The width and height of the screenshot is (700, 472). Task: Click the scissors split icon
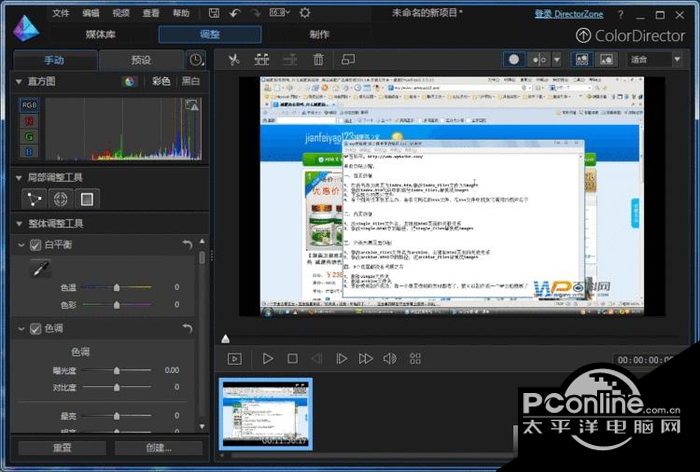pyautogui.click(x=233, y=59)
